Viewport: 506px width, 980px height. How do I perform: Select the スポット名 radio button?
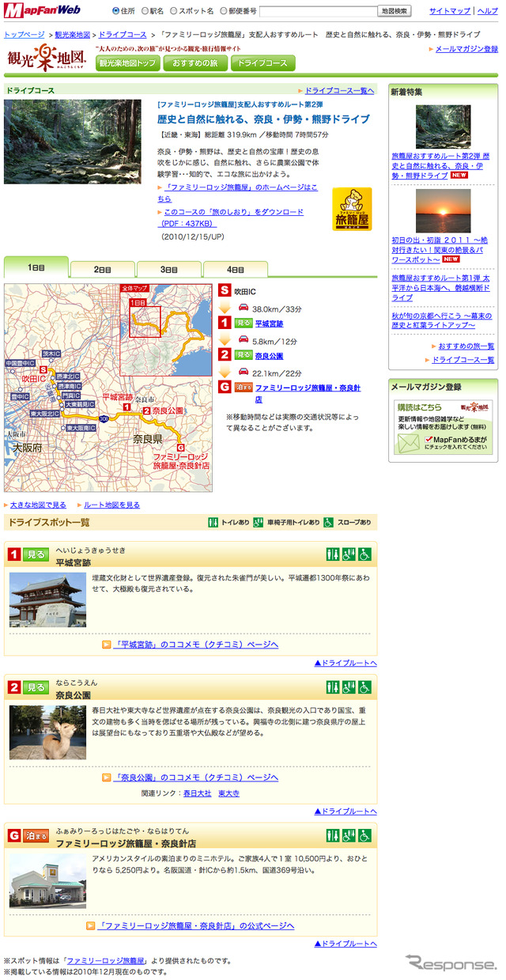173,11
